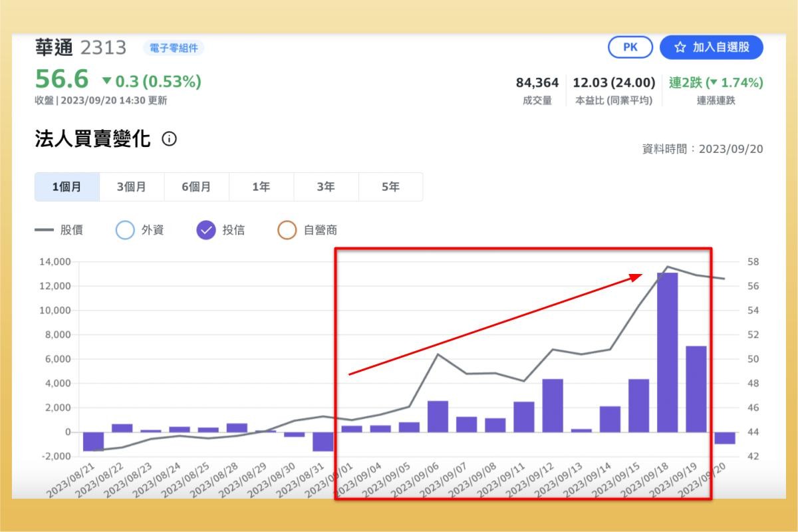Open the 3年 range tab
Image resolution: width=798 pixels, height=532 pixels.
[x=326, y=187]
